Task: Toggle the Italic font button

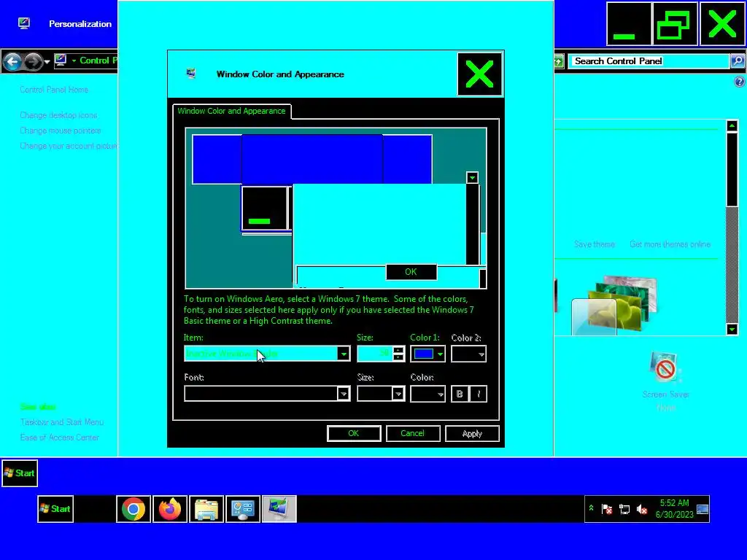Action: pos(479,394)
